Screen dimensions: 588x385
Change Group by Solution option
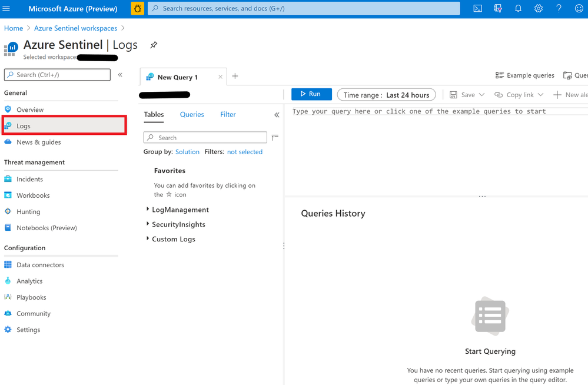(x=188, y=152)
